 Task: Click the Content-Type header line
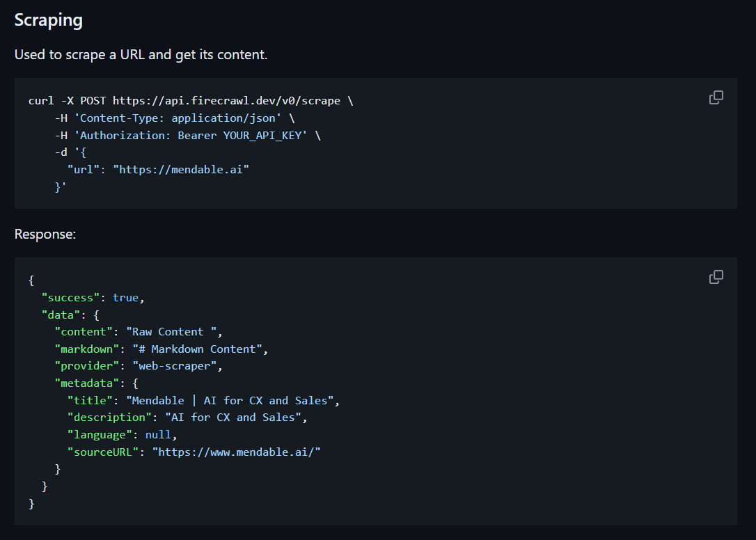click(175, 118)
